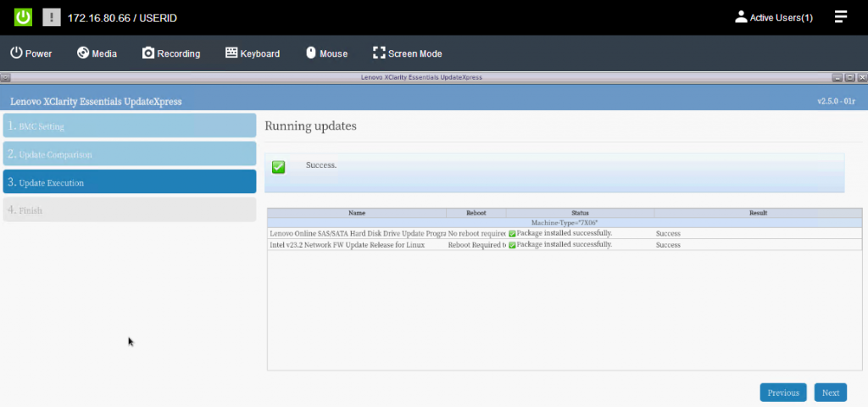
Task: Close the UpdateXpress inner window
Action: [x=862, y=77]
